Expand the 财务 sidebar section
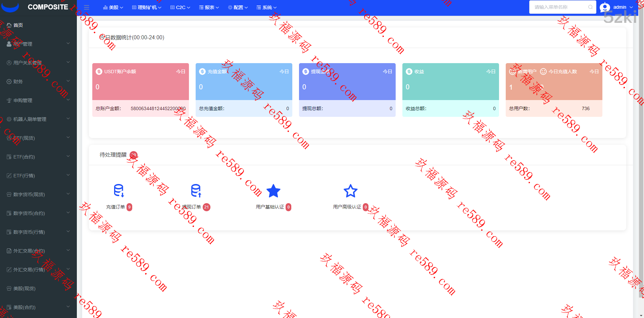The height and width of the screenshot is (318, 644). click(38, 82)
